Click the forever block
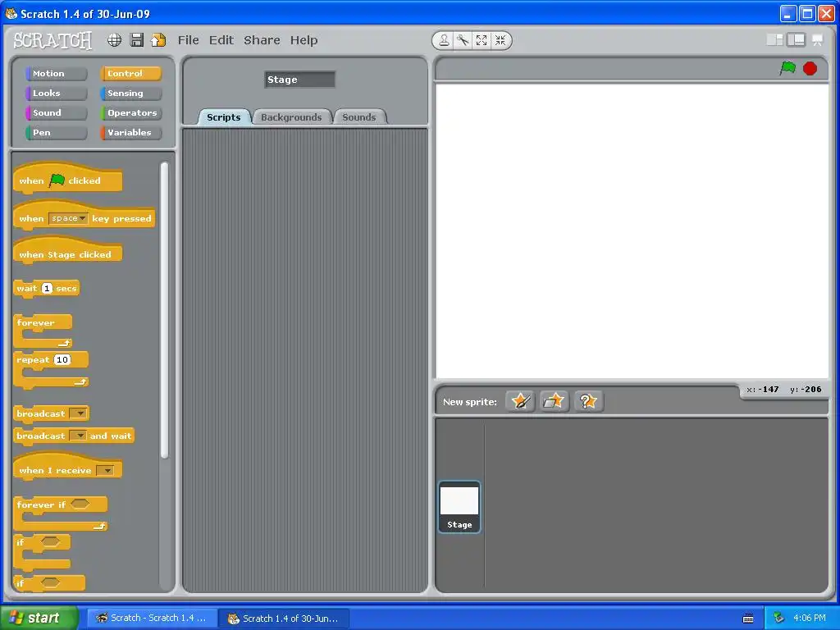 [x=43, y=331]
